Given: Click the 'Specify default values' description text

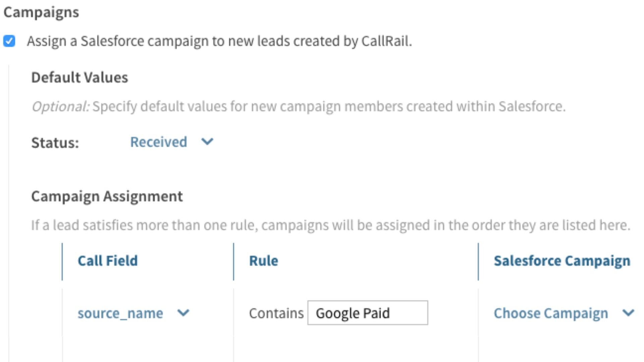Looking at the screenshot, I should (x=329, y=107).
